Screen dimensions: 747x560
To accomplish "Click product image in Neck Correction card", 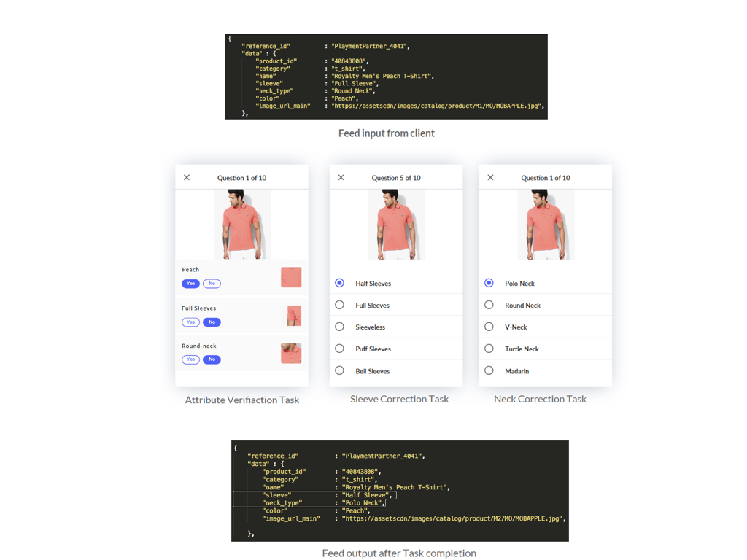I will pyautogui.click(x=546, y=225).
